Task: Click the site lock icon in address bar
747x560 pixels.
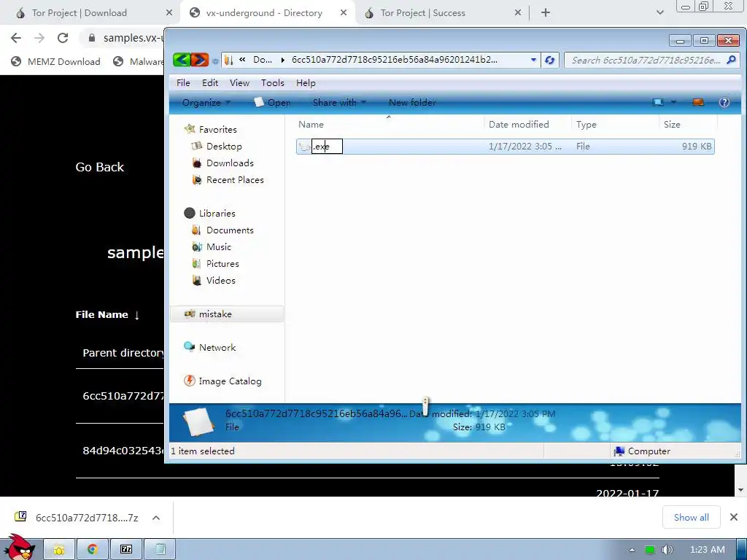Action: (x=92, y=38)
